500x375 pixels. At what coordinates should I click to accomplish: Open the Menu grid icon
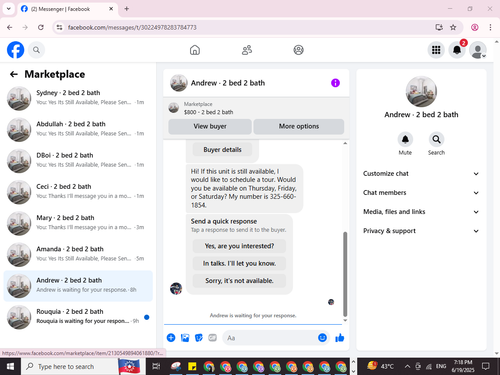pos(436,50)
